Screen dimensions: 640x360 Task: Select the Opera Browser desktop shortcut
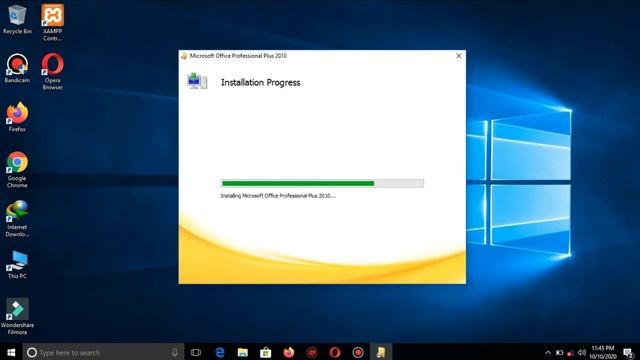[52, 71]
